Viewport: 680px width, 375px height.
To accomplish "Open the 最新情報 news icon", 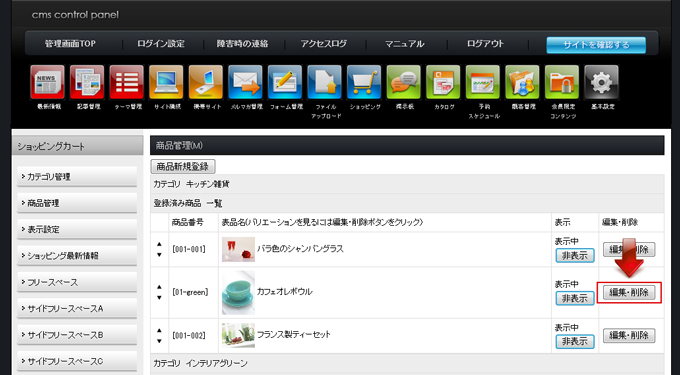I will coord(47,82).
